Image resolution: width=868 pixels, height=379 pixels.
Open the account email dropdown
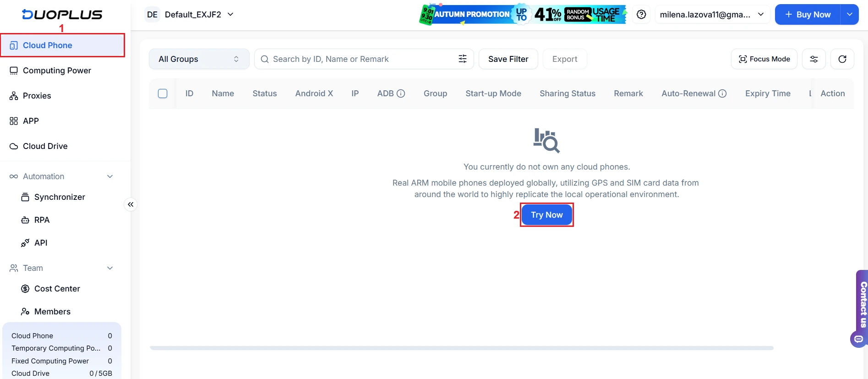point(711,15)
